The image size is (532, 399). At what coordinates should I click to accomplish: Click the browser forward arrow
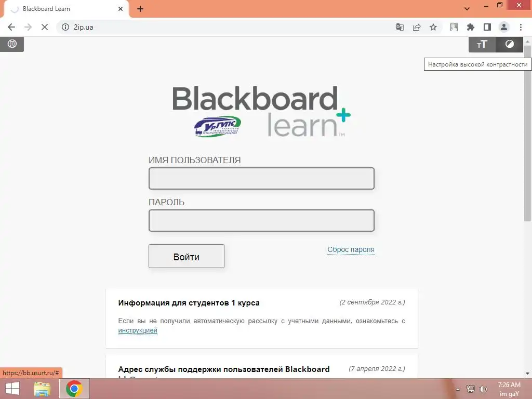click(x=28, y=27)
